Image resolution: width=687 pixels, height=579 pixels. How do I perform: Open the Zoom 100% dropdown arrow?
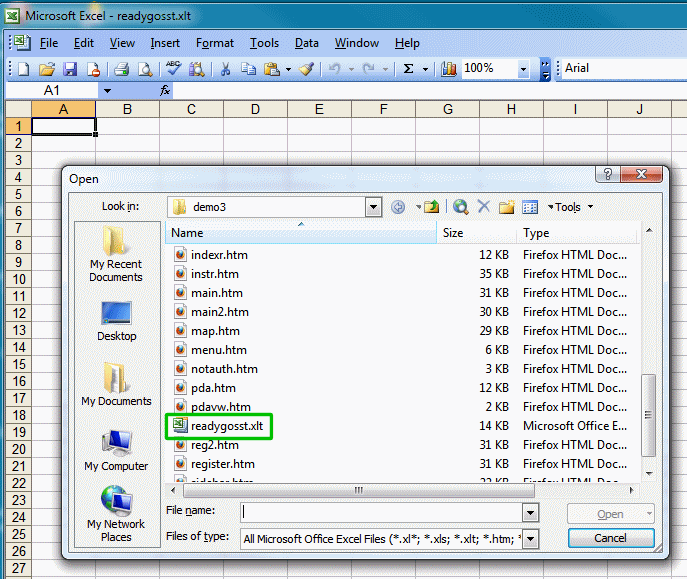[x=523, y=69]
